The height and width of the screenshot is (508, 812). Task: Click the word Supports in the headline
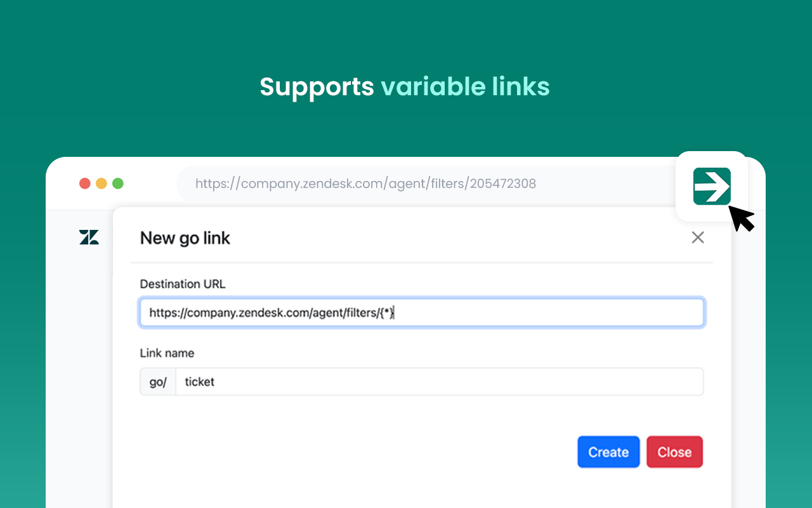pyautogui.click(x=317, y=86)
